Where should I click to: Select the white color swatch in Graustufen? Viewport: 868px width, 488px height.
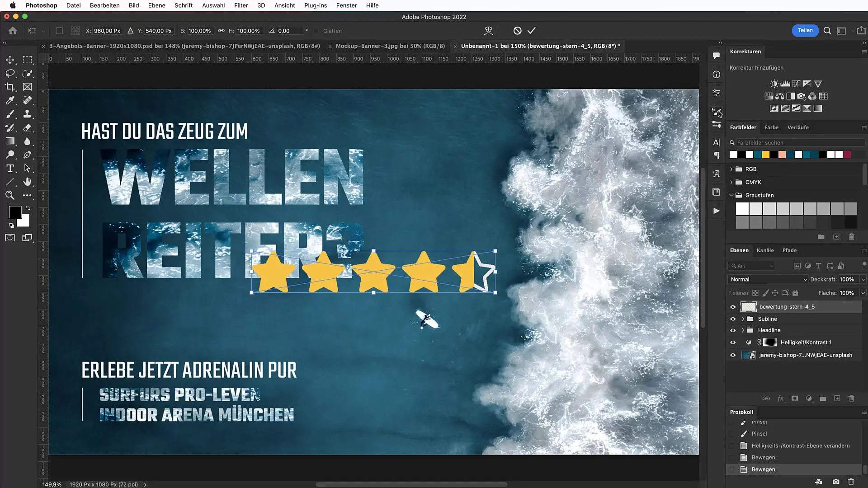point(741,209)
